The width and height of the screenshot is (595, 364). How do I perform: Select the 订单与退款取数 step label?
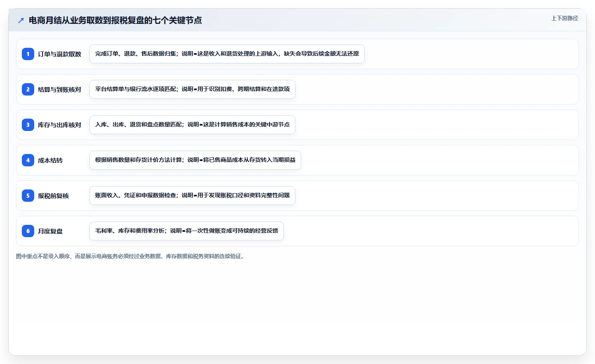60,54
